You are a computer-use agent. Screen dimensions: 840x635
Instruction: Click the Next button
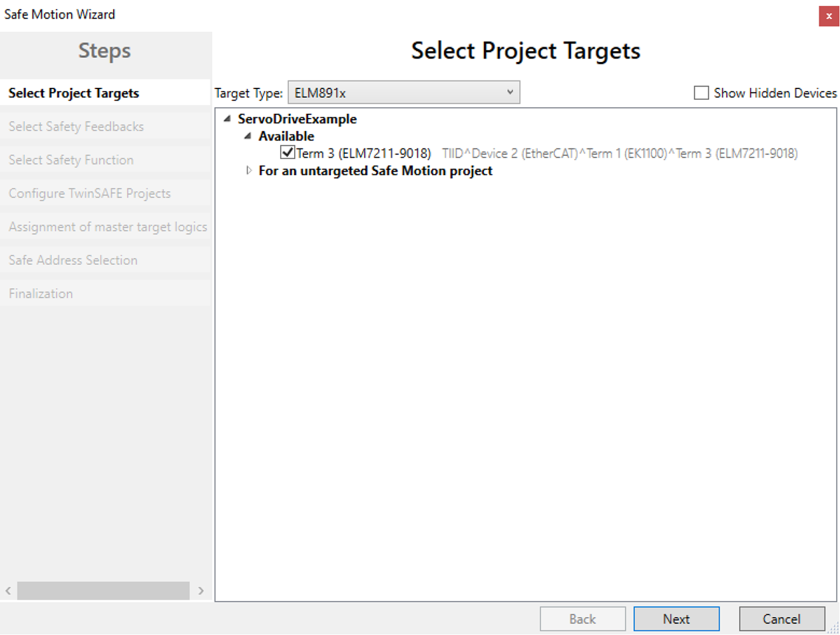[x=676, y=619]
